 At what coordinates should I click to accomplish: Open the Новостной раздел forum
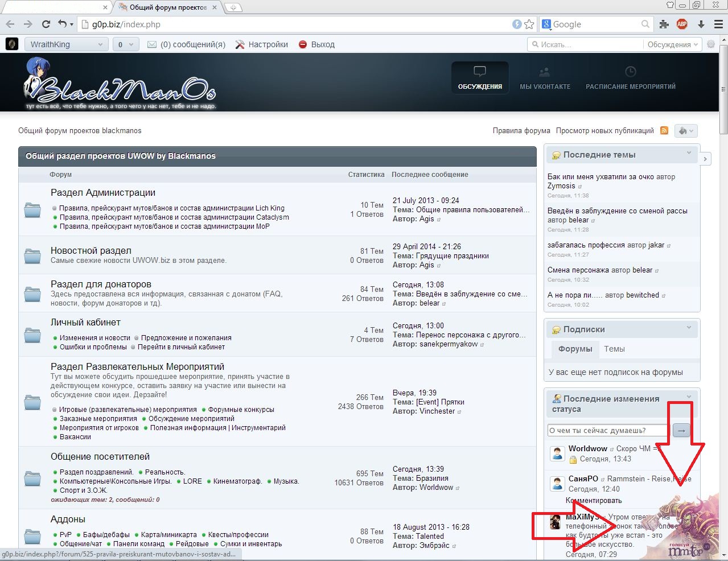pos(91,251)
